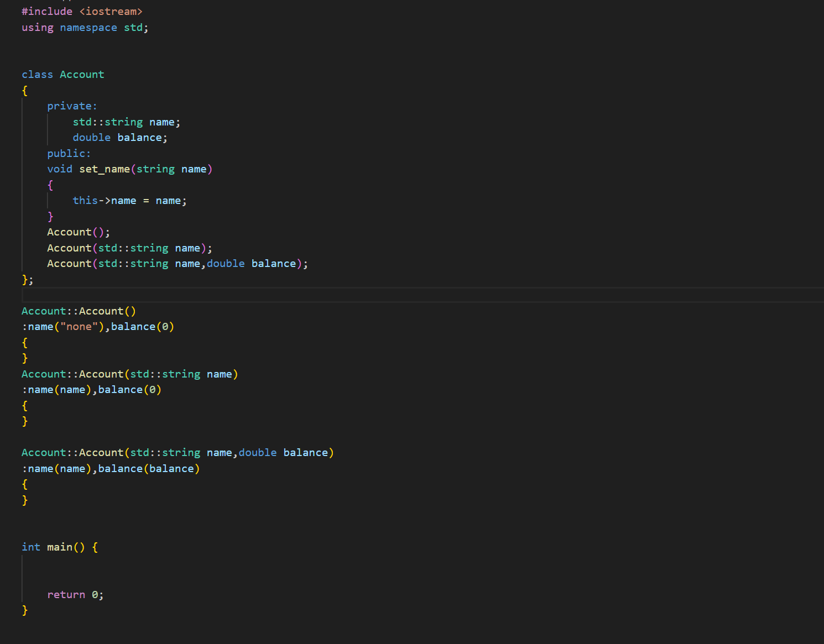Click the "Account::Account(std::string name,double balance)" definition line
Image resolution: width=824 pixels, height=644 pixels.
178,453
